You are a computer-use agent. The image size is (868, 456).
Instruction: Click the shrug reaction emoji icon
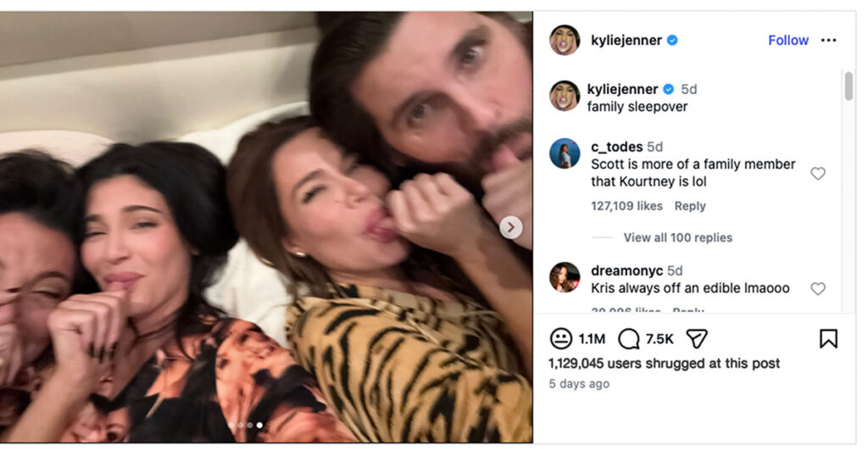[561, 339]
